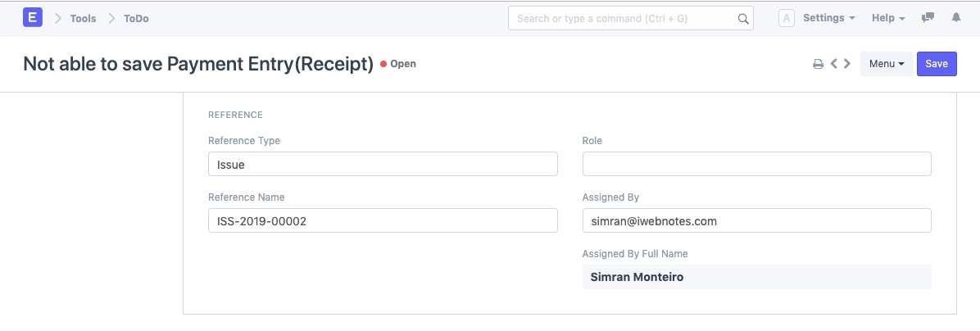The height and width of the screenshot is (331, 980).
Task: Click the Reference Type field
Action: click(x=383, y=164)
